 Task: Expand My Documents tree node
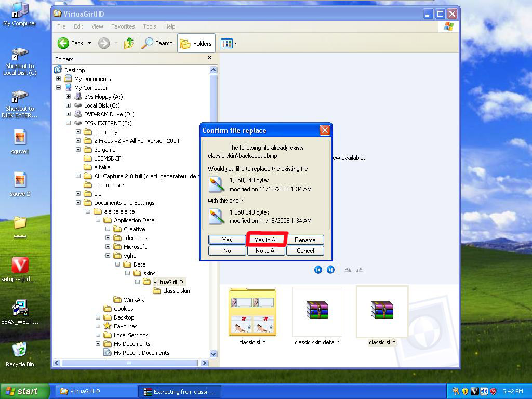[x=58, y=79]
